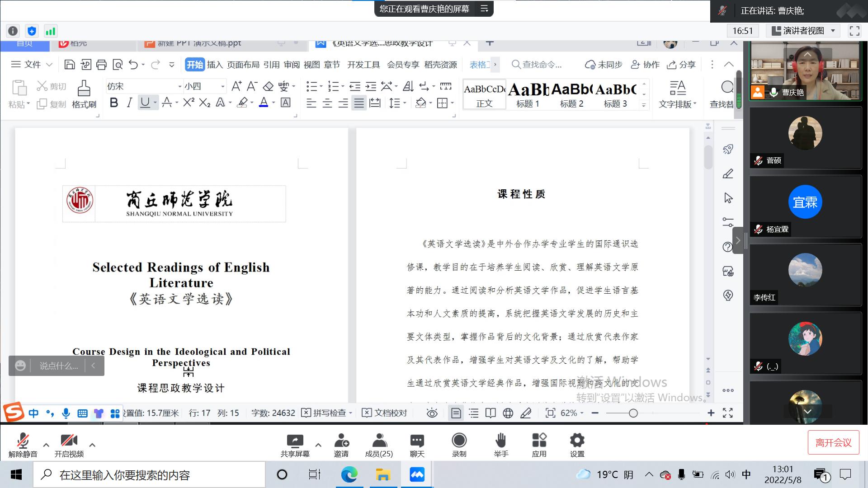
Task: Click the Windows search box
Action: 149,475
